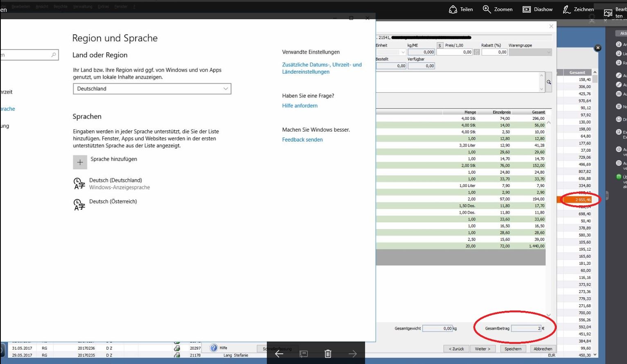Click the scroll-down arrow of the Gesamt list scrollbar
627x364 pixels.
[x=595, y=355]
